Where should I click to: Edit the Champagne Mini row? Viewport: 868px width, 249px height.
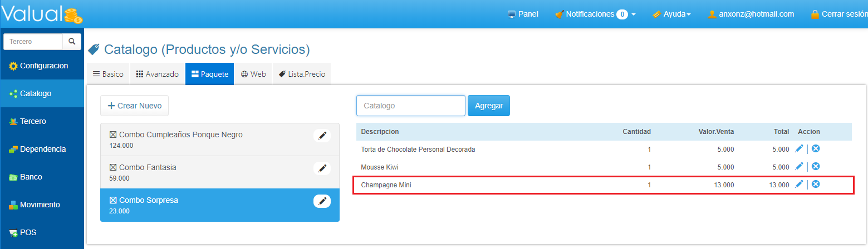point(799,184)
